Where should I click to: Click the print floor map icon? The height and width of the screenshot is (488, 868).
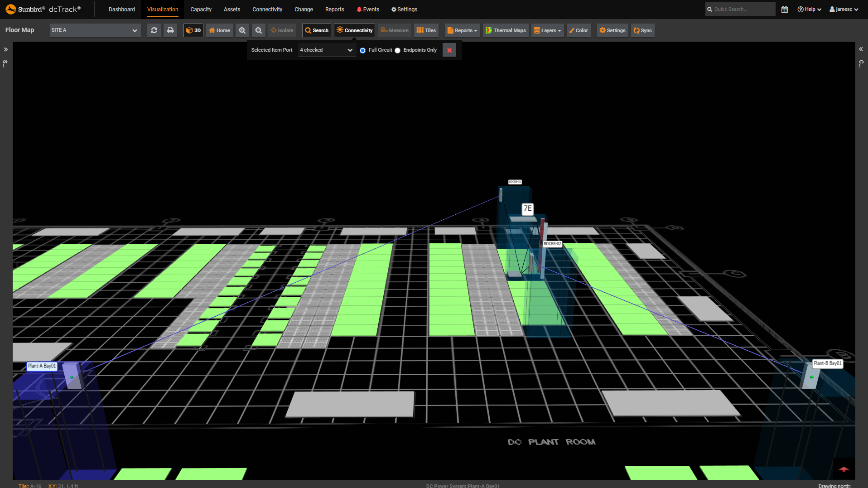coord(170,30)
